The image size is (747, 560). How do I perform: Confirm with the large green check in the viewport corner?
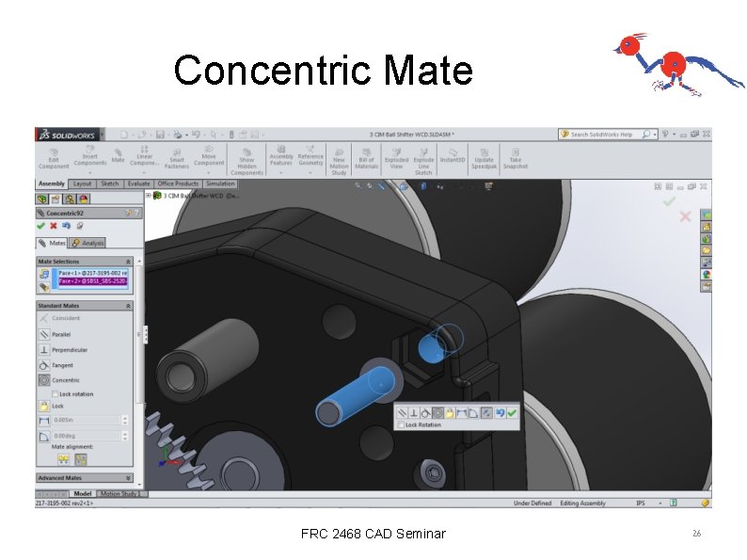[669, 202]
